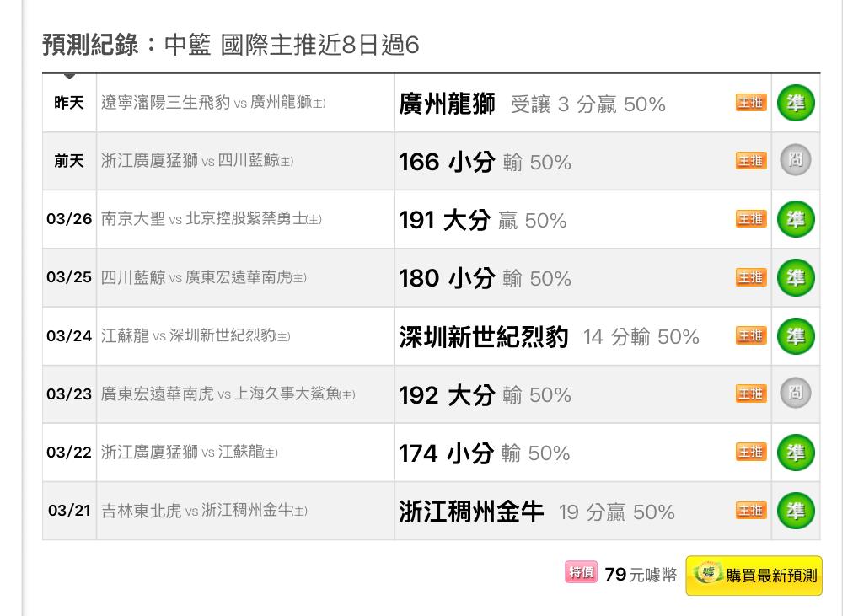This screenshot has height=616, width=853.
Task: Click the 03/25 date cell
Action: click(x=69, y=277)
